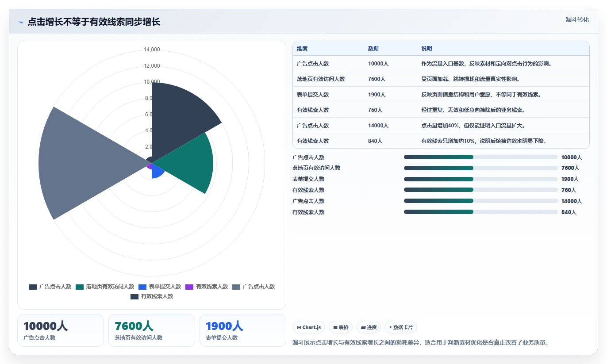Toggle the blue 表单提交人数 legend item
Screen dimensions: 607x364
coord(160,287)
